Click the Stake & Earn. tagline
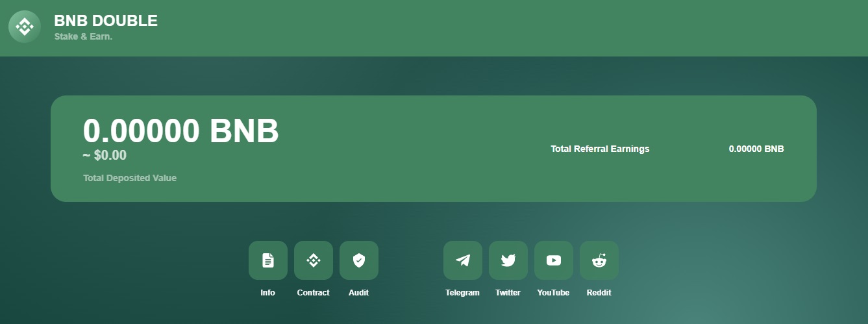 pos(84,37)
